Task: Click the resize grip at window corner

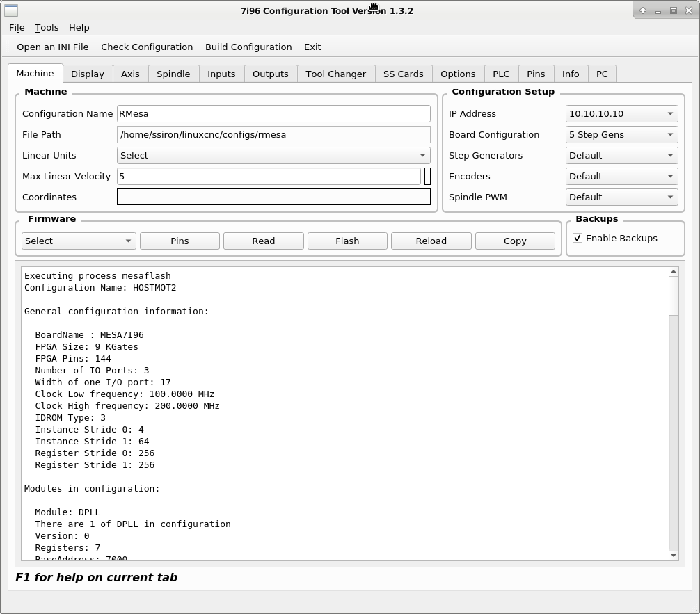Action: click(x=694, y=608)
